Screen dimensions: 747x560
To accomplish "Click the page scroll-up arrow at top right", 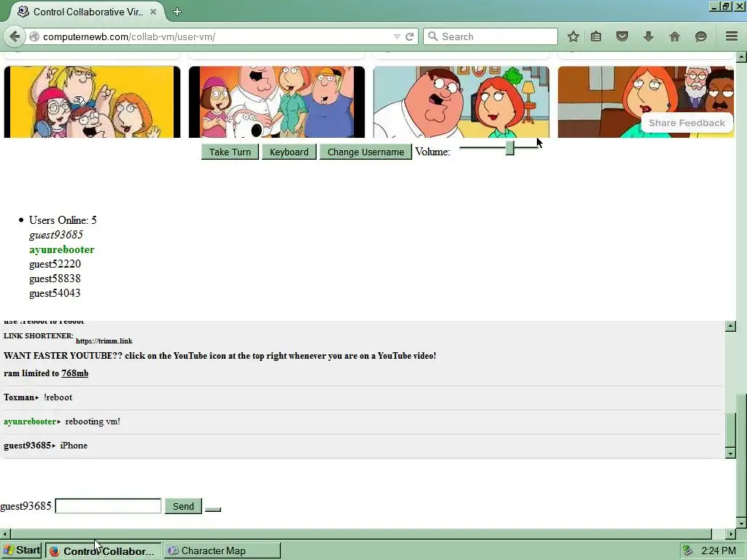I will click(741, 57).
